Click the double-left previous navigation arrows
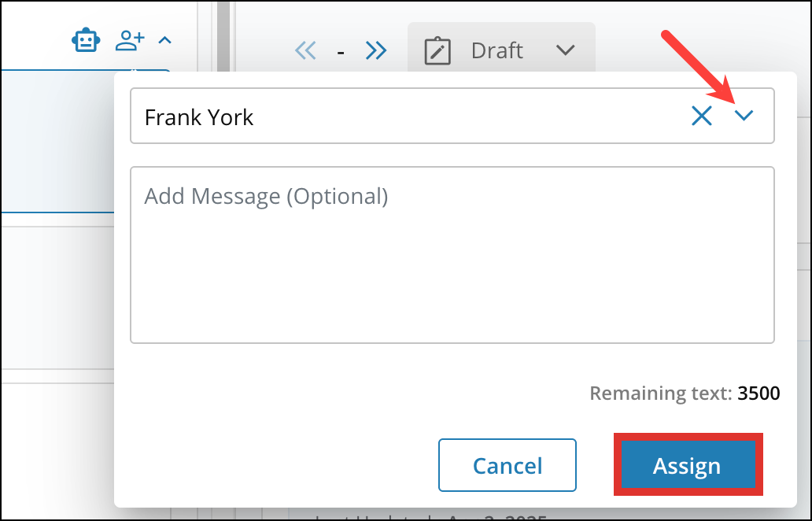This screenshot has height=521, width=812. point(306,50)
